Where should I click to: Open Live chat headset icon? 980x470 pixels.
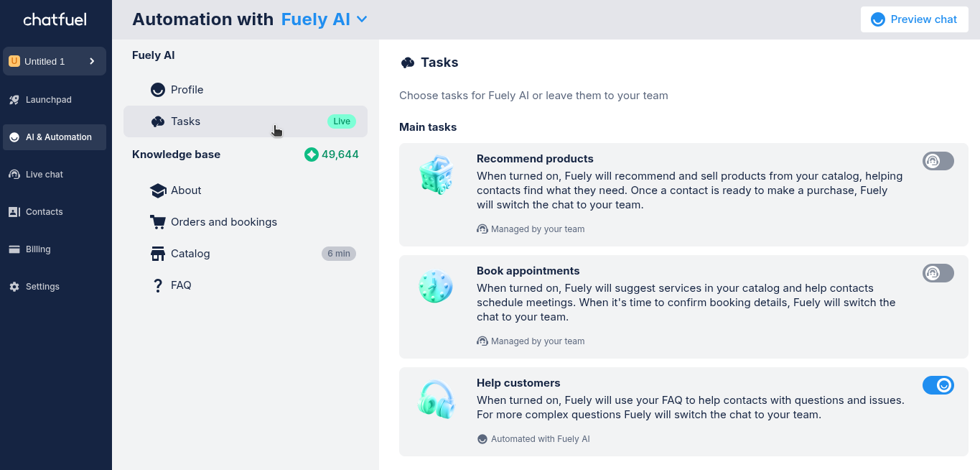14,175
